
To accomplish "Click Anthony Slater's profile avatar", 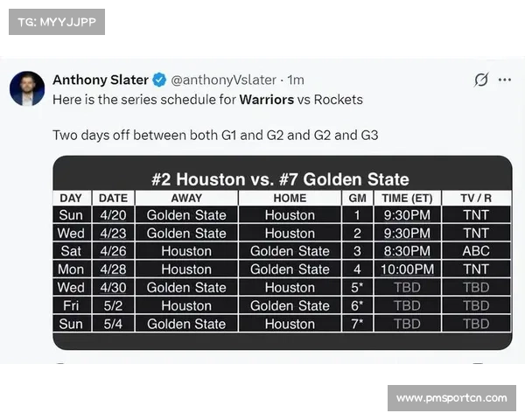I will [27, 88].
